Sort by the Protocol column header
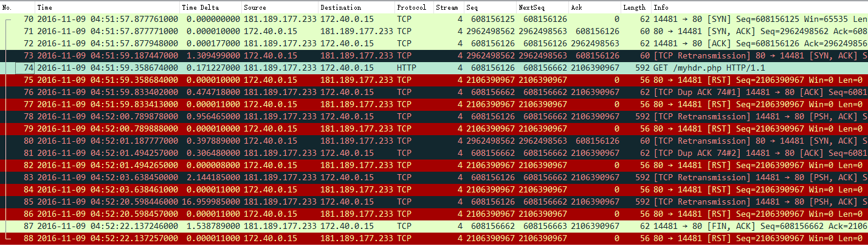This screenshot has width=868, height=246. pyautogui.click(x=414, y=7)
